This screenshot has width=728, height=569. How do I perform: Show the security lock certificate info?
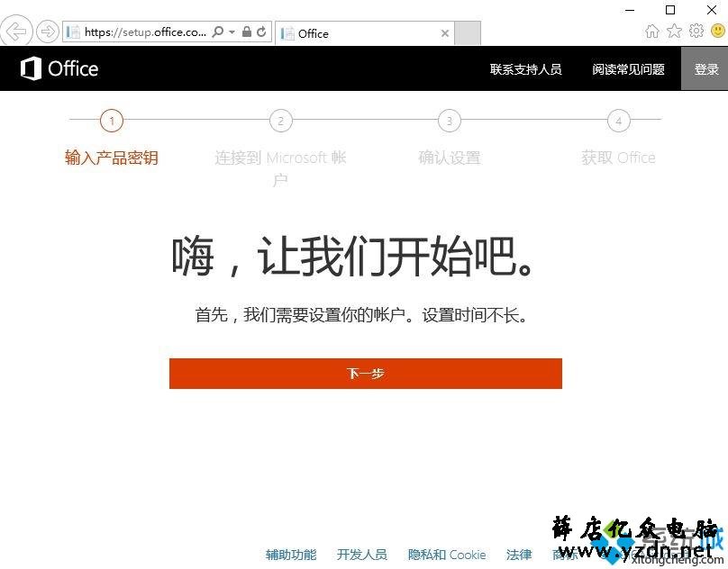pos(247,32)
